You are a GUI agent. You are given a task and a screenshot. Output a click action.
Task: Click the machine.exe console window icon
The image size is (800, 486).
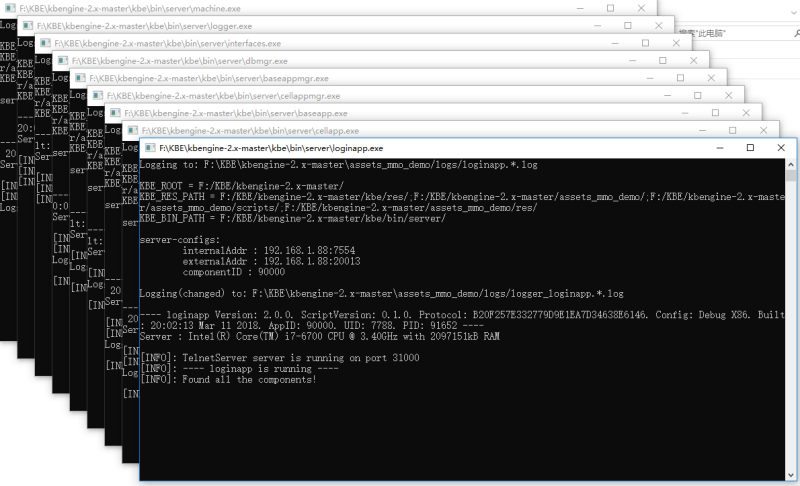(9, 7)
